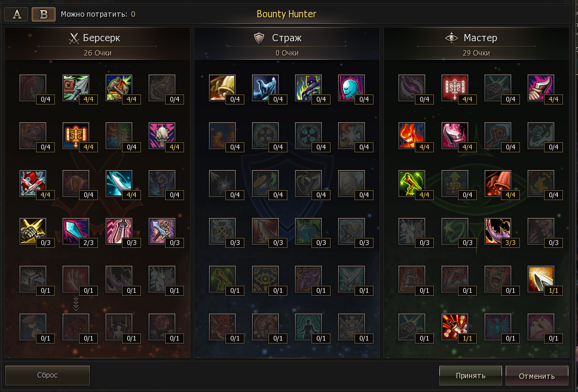
Task: Click the purple scythe skill showing 3/3
Action: [498, 231]
